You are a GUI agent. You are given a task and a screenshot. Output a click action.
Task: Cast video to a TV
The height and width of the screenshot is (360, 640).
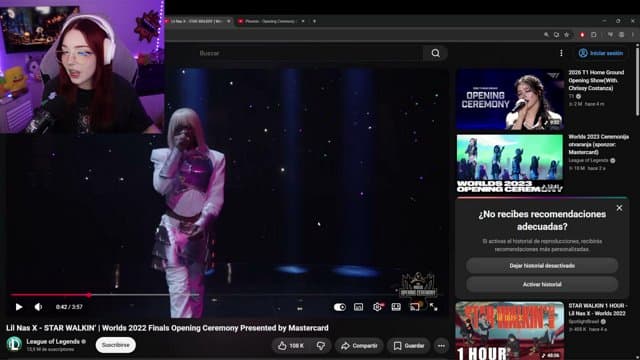(x=415, y=307)
